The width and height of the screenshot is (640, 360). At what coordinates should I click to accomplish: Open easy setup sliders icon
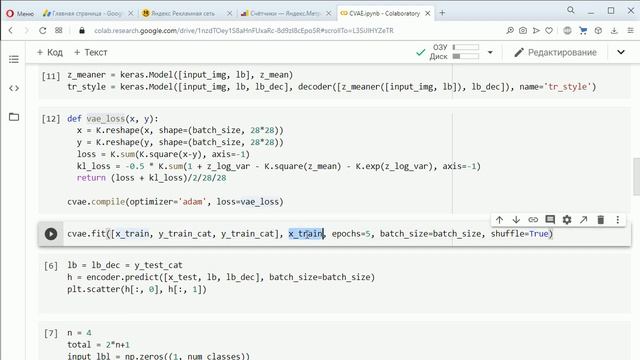pos(630,30)
